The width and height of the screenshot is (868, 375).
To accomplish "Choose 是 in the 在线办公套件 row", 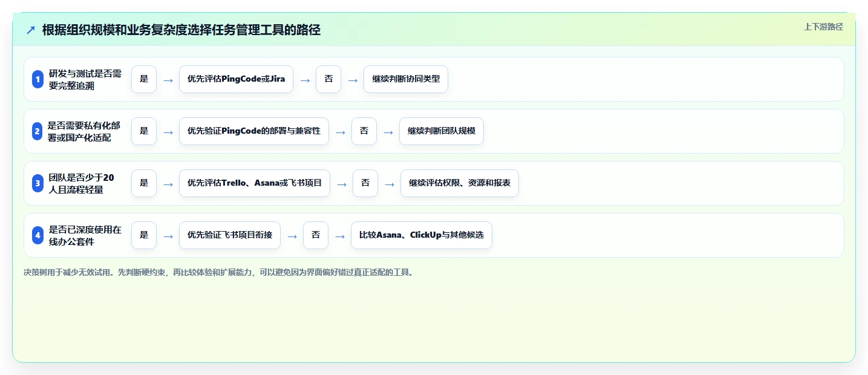I will pyautogui.click(x=144, y=235).
